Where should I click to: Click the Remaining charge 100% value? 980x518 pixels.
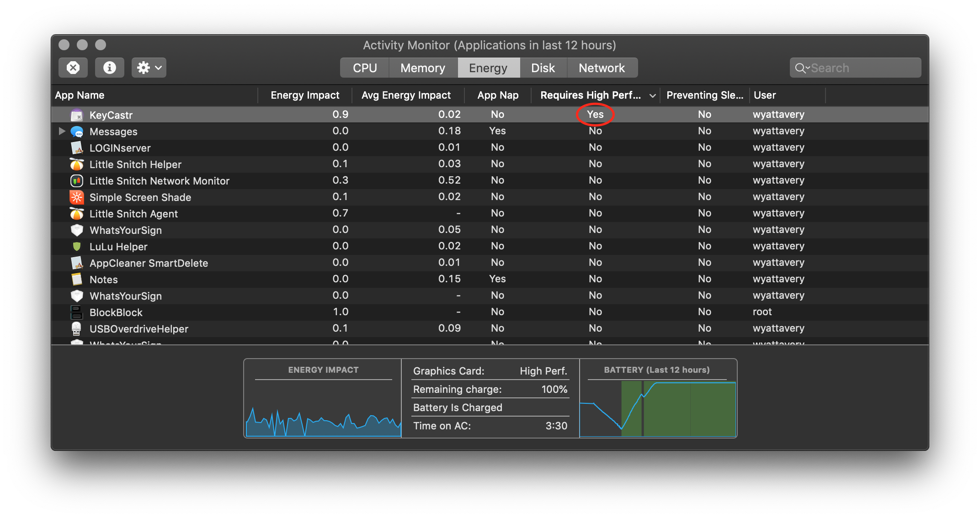(554, 389)
